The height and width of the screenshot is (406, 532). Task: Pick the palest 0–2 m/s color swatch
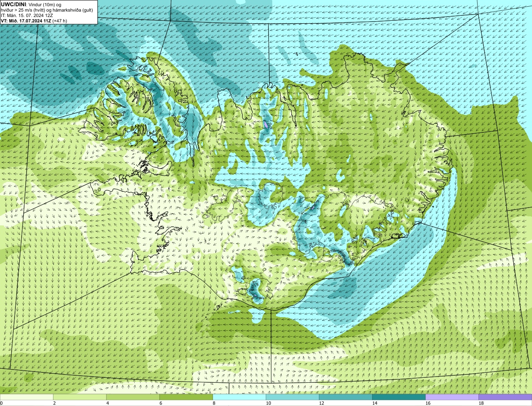(x=27, y=397)
